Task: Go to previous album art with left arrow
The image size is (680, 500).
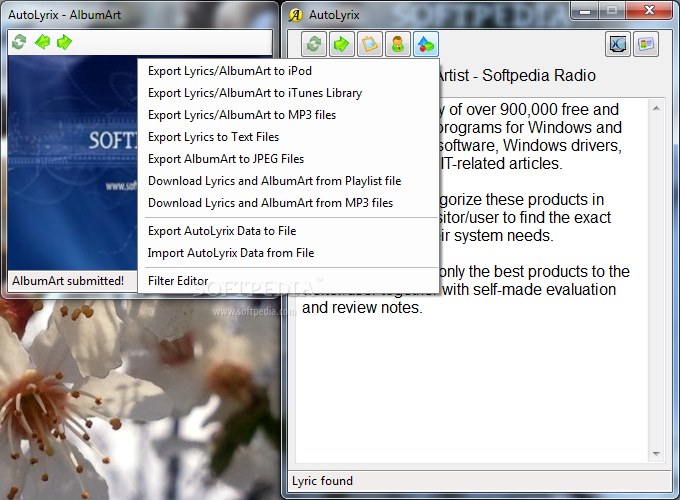Action: 42,42
